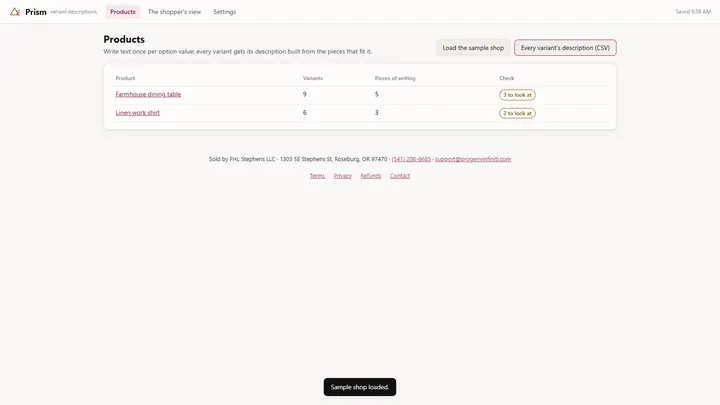This screenshot has height=405, width=720.
Task: Open the Linen work shirt product
Action: (138, 112)
